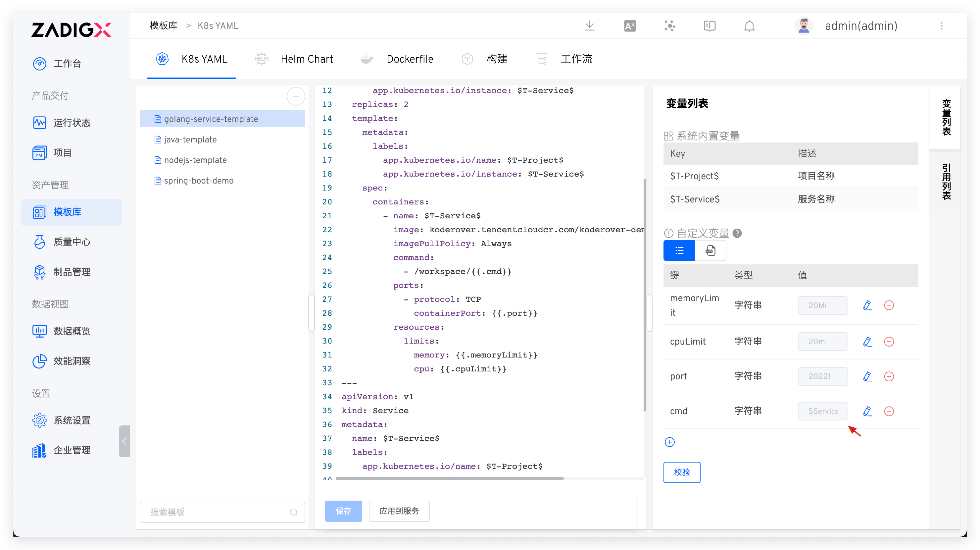Select the 模板库 sidebar icon
Image resolution: width=980 pixels, height=550 pixels.
coord(40,212)
